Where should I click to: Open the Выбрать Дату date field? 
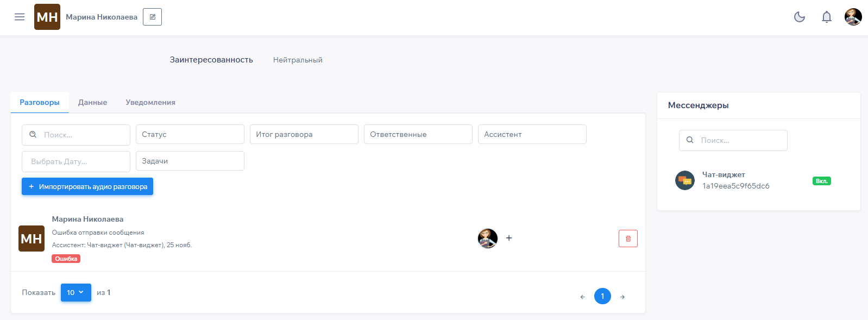click(76, 161)
